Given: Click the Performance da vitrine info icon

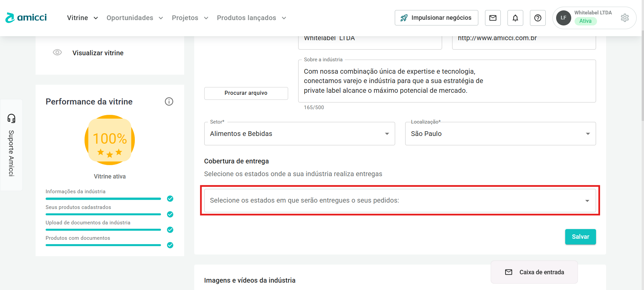Looking at the screenshot, I should tap(169, 101).
